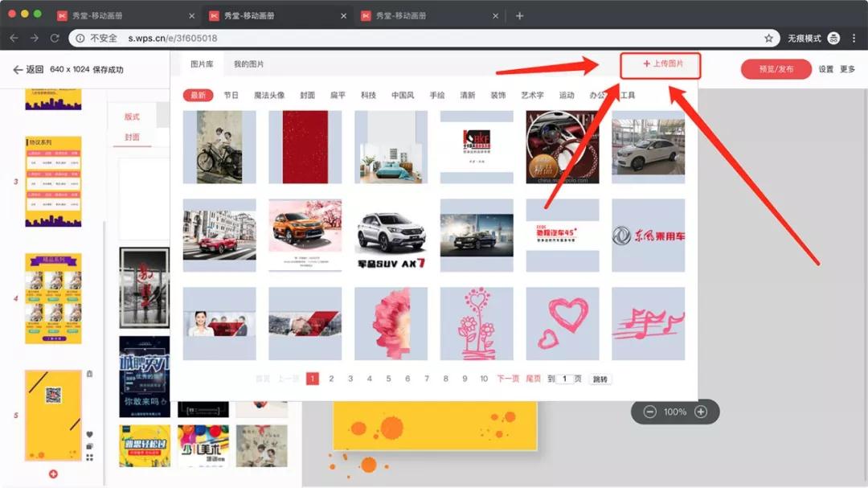Viewport: 868px width, 488px height.
Task: Go to page 10 of images
Action: click(484, 379)
